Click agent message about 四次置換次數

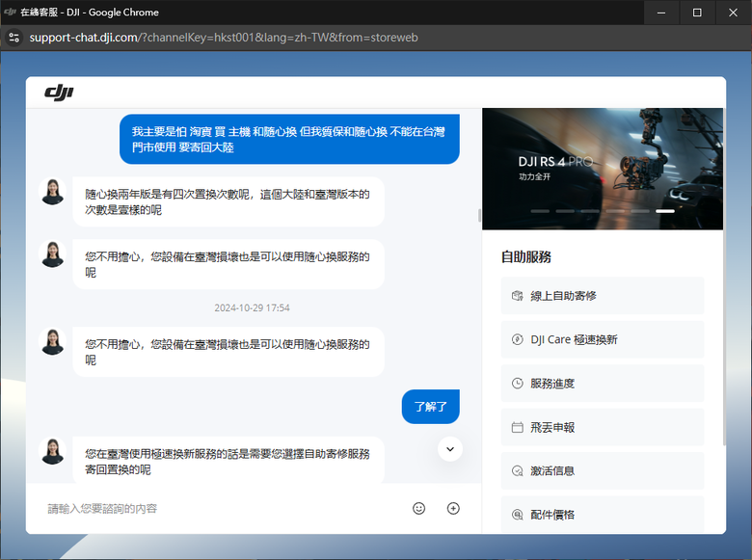pyautogui.click(x=228, y=201)
